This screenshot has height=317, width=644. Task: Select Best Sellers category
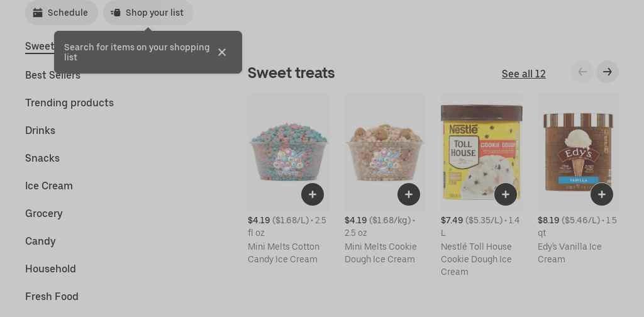point(53,75)
